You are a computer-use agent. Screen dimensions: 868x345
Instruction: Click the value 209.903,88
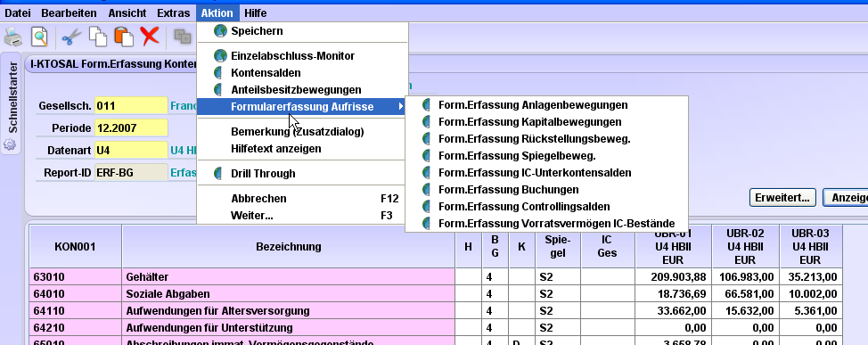pos(673,277)
